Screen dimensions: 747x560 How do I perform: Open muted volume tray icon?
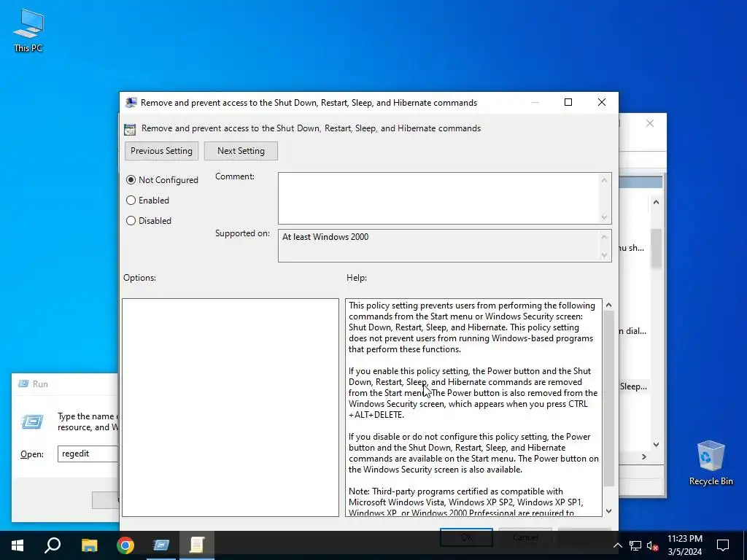coord(652,545)
